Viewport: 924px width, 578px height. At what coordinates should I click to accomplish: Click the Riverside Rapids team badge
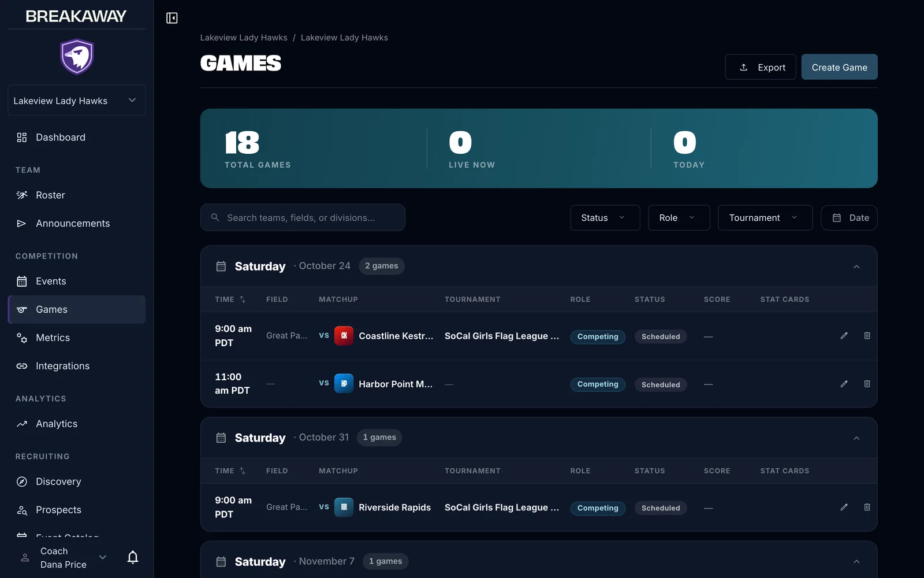click(344, 507)
